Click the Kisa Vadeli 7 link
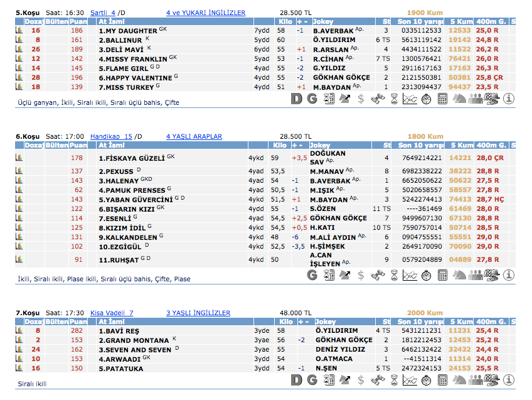 [112, 313]
